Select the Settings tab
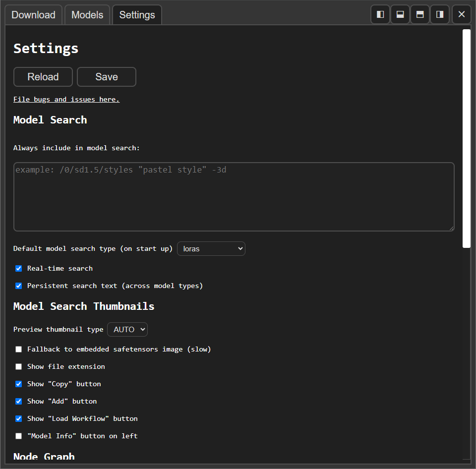 click(x=137, y=15)
